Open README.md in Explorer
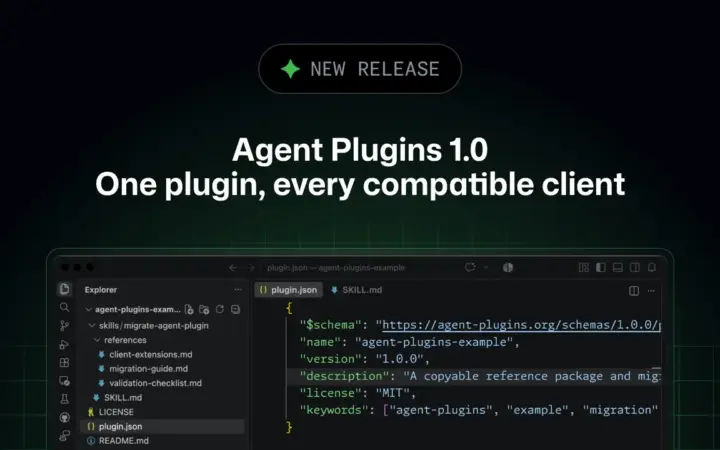Screen dimensions: 720x450 118,441
